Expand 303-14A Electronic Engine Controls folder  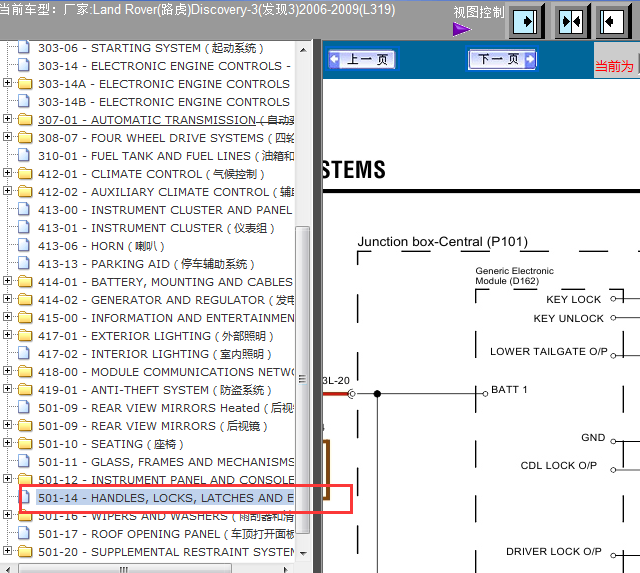pyautogui.click(x=7, y=83)
